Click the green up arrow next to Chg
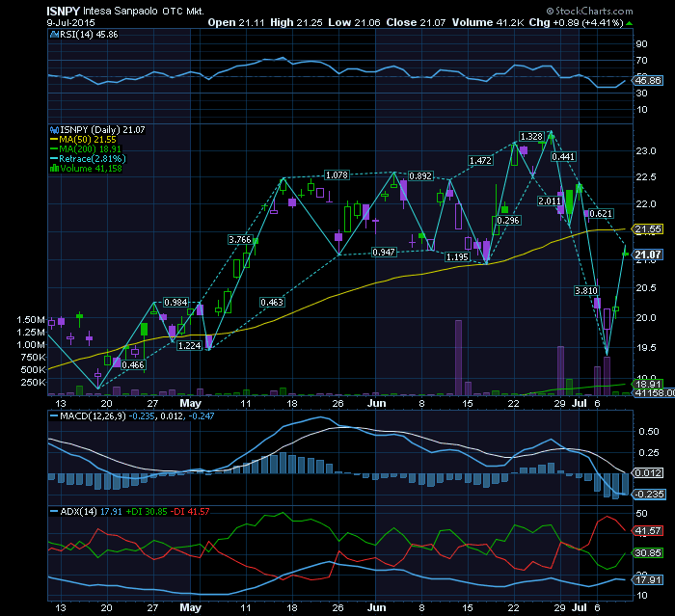The image size is (675, 616). click(630, 23)
